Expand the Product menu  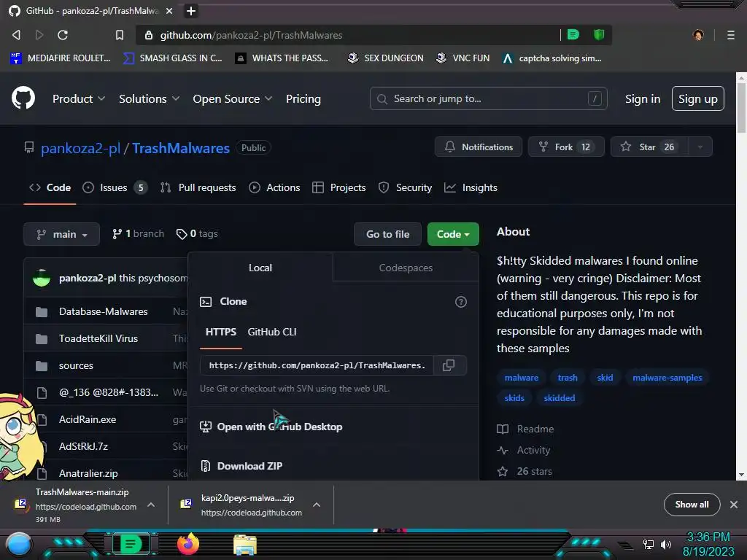(79, 98)
